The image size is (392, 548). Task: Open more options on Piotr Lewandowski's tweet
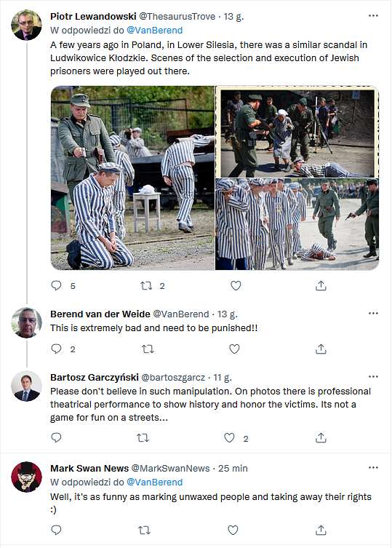[373, 16]
